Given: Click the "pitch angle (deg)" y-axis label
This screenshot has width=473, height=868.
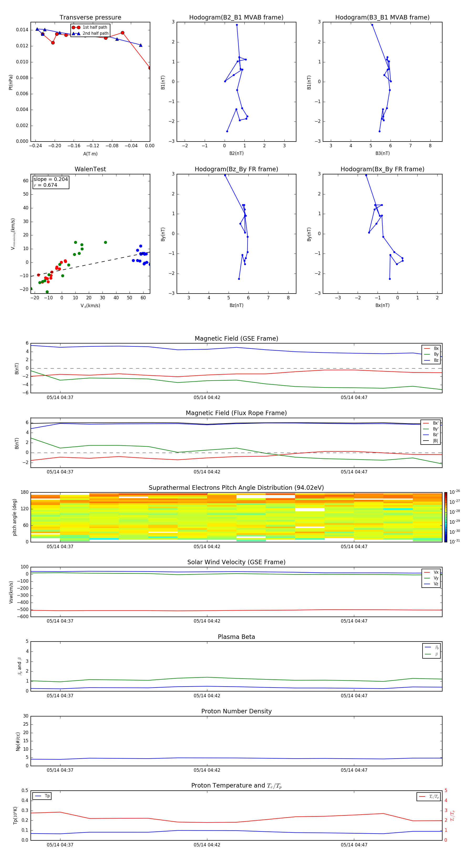Looking at the screenshot, I should click(x=14, y=517).
